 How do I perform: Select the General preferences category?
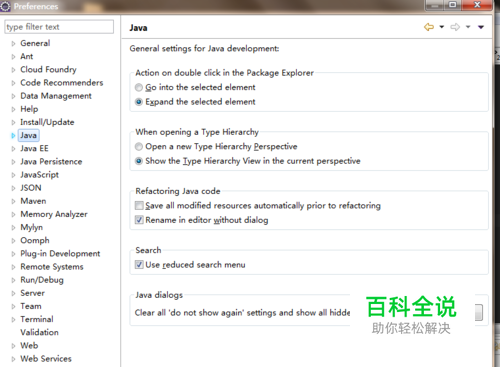coord(35,43)
